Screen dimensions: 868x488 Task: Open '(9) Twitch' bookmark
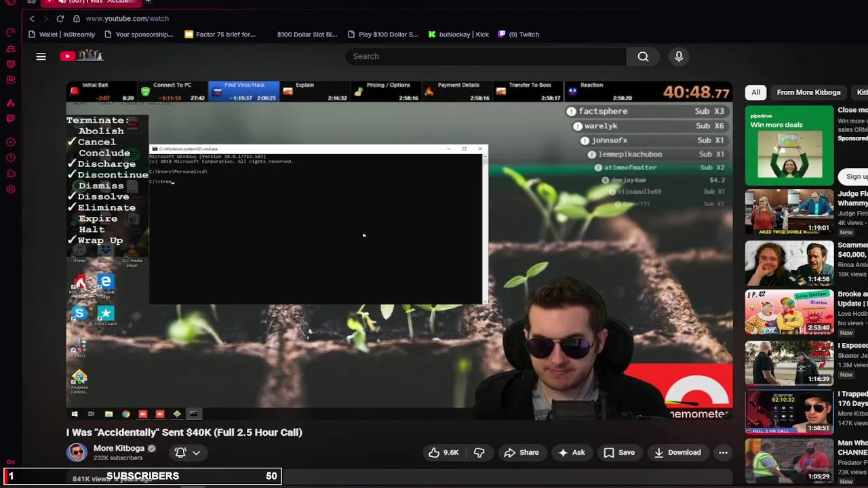coord(519,34)
